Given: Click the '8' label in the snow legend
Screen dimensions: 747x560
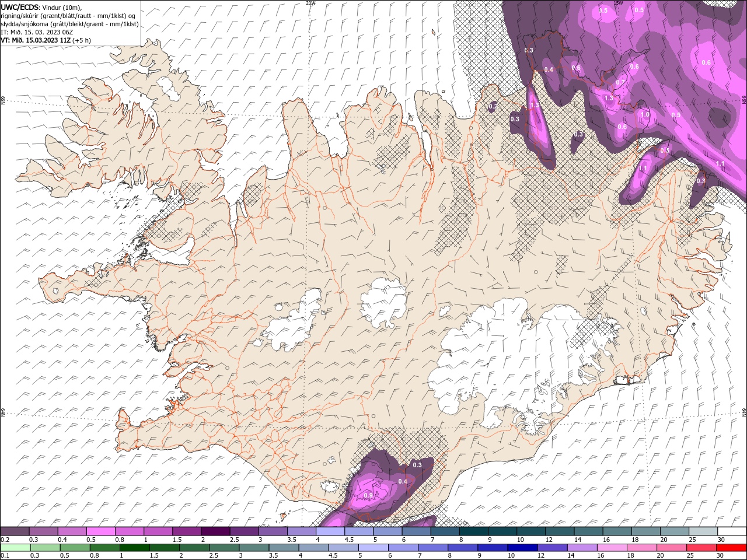Looking at the screenshot, I should click(462, 540).
